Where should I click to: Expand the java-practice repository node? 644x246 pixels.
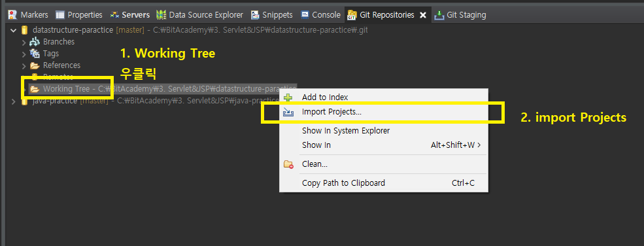coord(14,101)
